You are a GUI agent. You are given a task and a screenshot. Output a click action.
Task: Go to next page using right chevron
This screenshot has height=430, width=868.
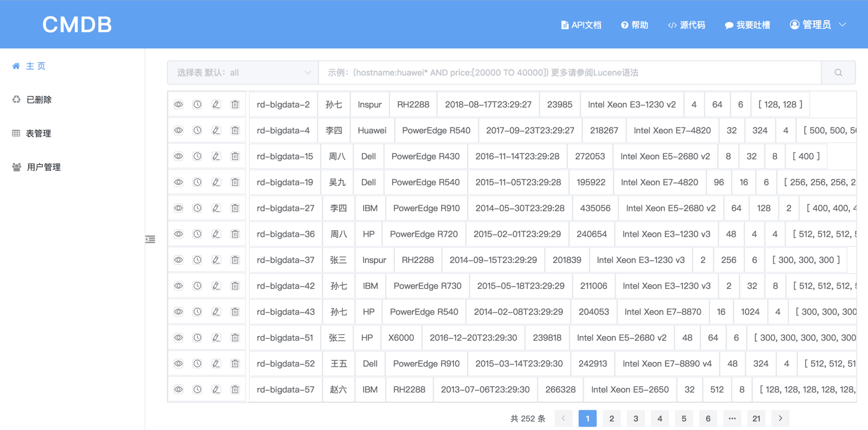pos(780,419)
